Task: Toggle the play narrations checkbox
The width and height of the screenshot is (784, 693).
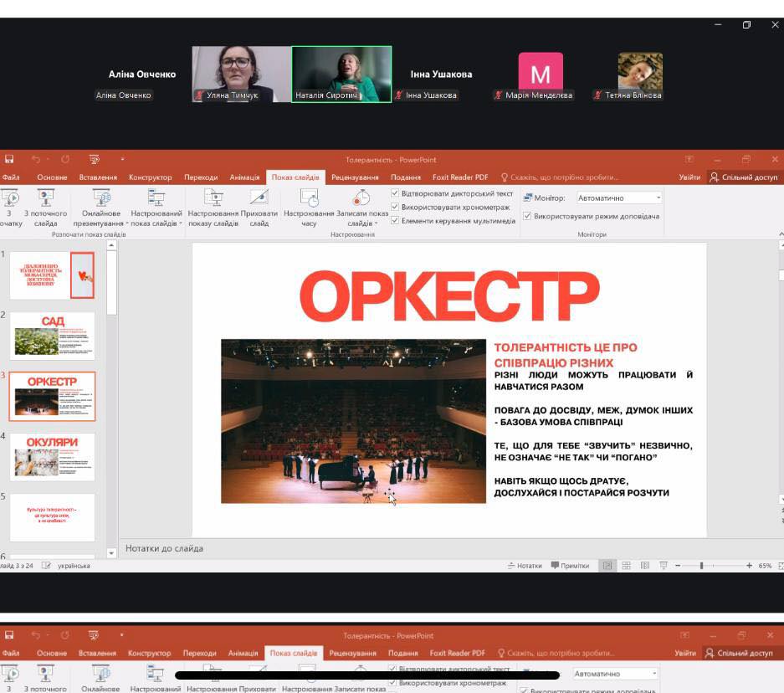Action: 395,193
